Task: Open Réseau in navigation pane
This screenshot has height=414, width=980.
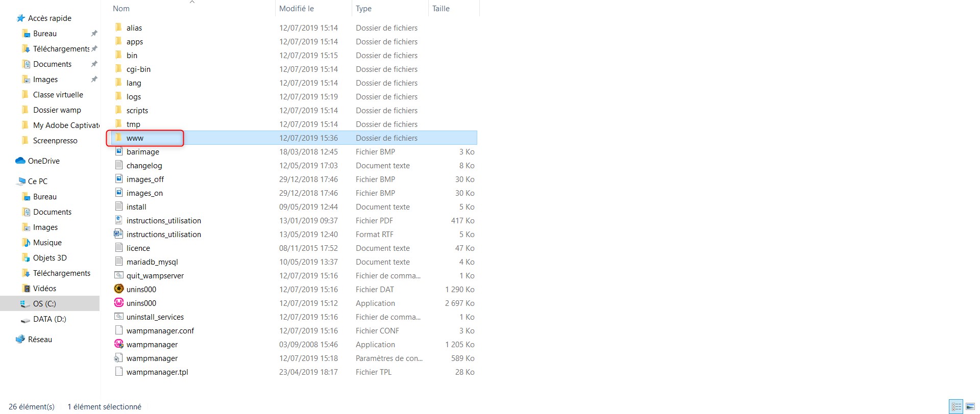Action: click(40, 339)
